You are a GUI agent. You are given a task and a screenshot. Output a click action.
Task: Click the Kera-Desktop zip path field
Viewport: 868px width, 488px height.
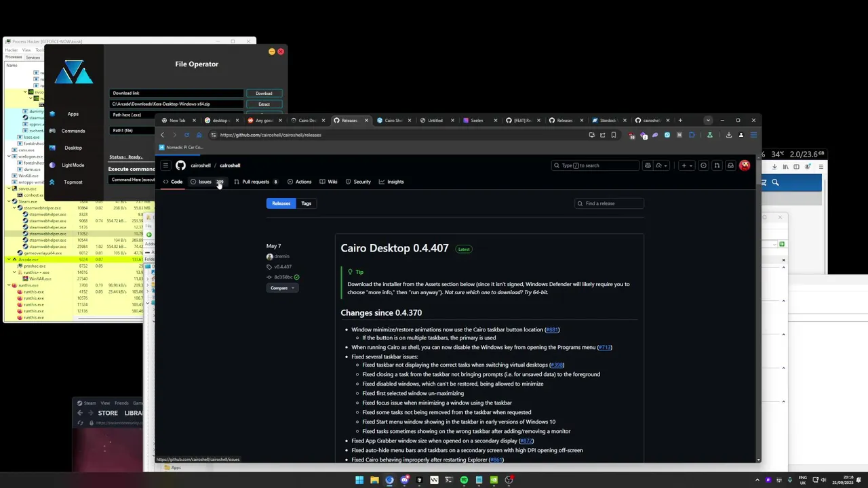point(176,104)
